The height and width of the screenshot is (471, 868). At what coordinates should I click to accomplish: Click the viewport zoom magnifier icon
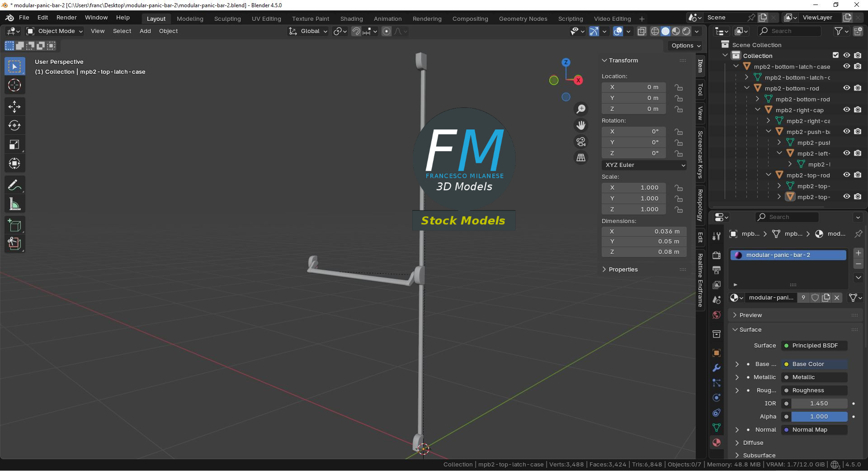[581, 109]
